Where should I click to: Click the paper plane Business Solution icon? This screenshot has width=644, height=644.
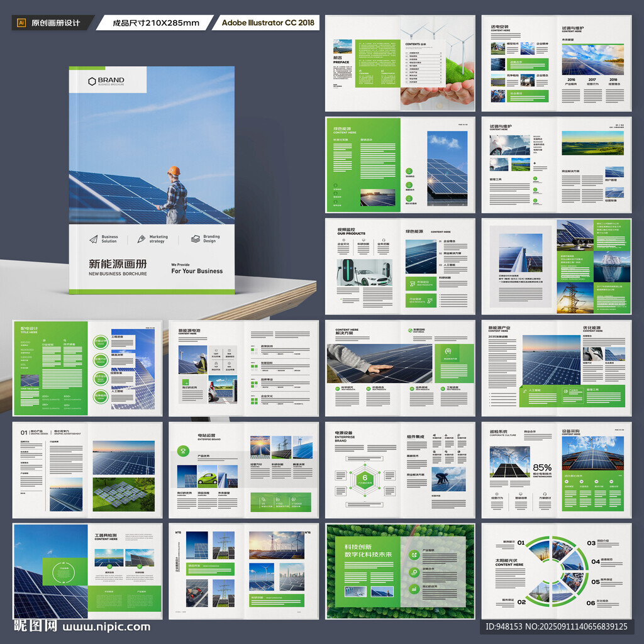(94, 239)
